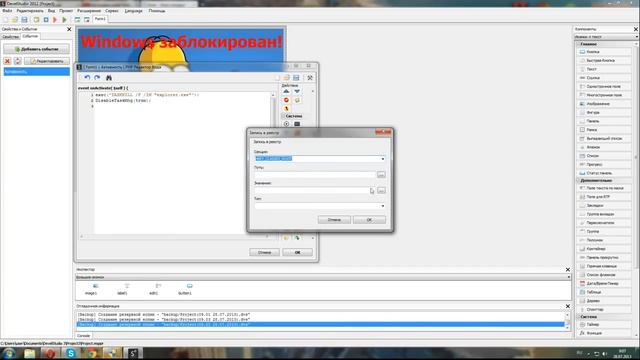Image resolution: width=640 pixels, height=360 pixels.
Task: Click the red X delete event icon
Action: click(x=7, y=61)
